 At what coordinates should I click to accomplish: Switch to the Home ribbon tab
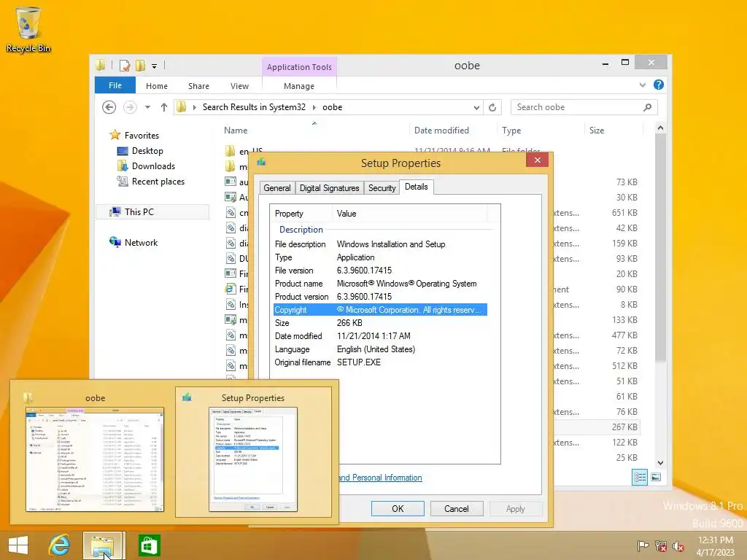pyautogui.click(x=157, y=86)
